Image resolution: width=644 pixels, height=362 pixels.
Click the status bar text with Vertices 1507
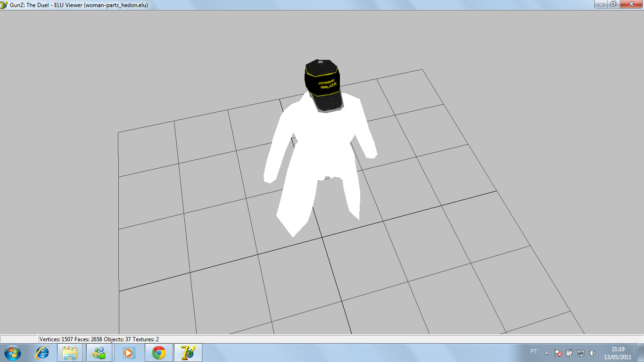coord(99,339)
